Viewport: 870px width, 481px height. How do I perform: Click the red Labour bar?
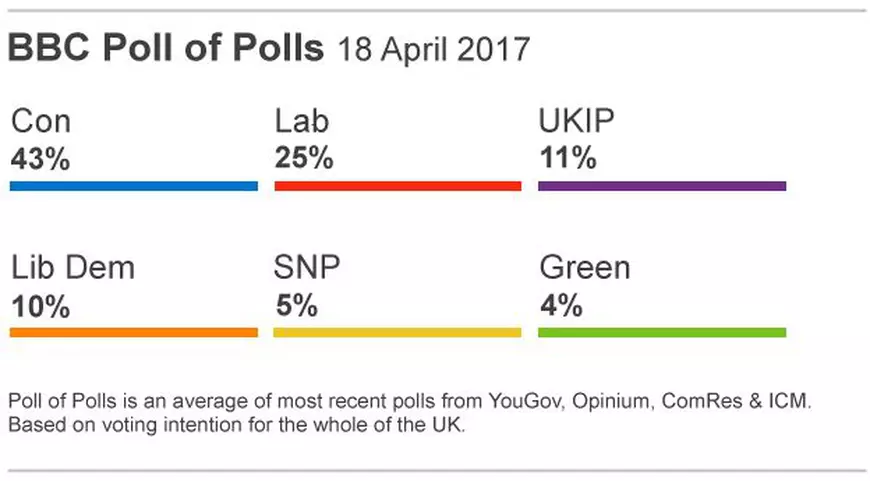click(x=397, y=186)
